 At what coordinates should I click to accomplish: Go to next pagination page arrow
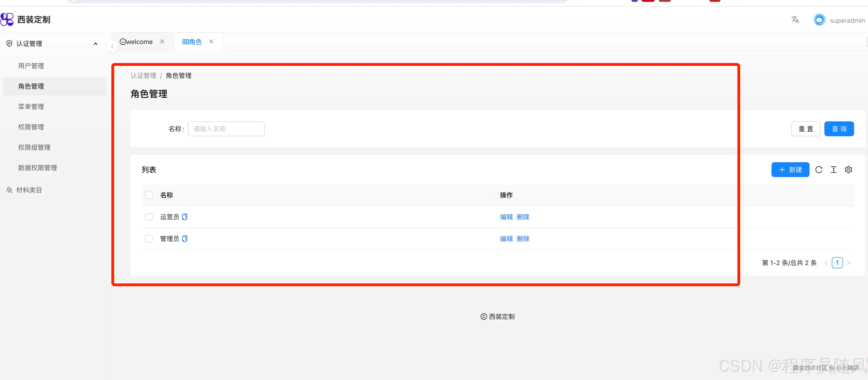click(x=849, y=263)
